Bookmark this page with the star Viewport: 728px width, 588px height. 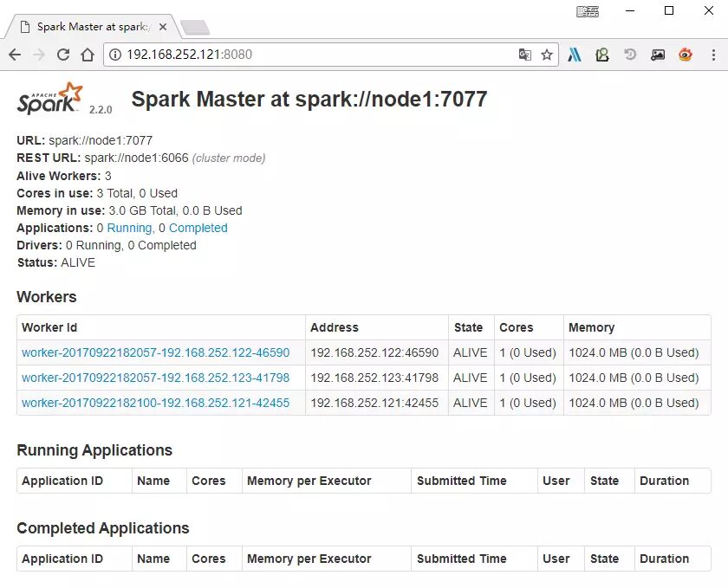(547, 55)
